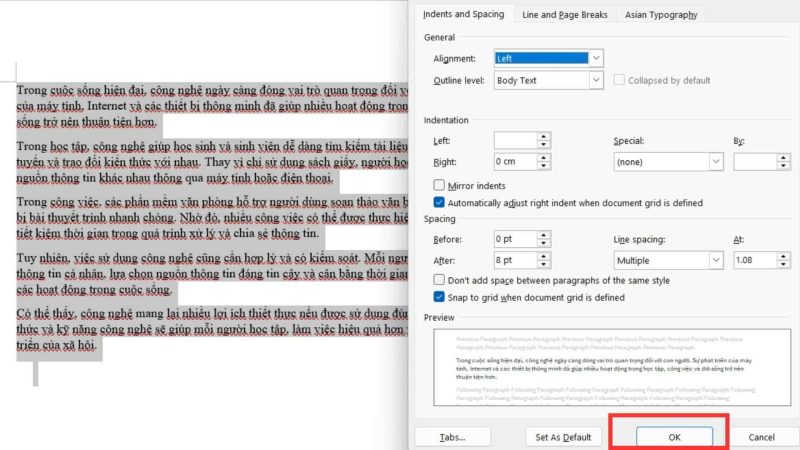Decrease the By indentation value
Image resolution: width=800 pixels, height=450 pixels.
pyautogui.click(x=784, y=166)
